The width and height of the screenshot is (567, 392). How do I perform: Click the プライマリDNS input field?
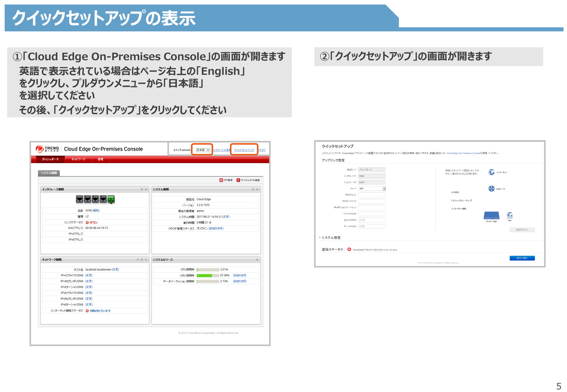click(x=372, y=214)
